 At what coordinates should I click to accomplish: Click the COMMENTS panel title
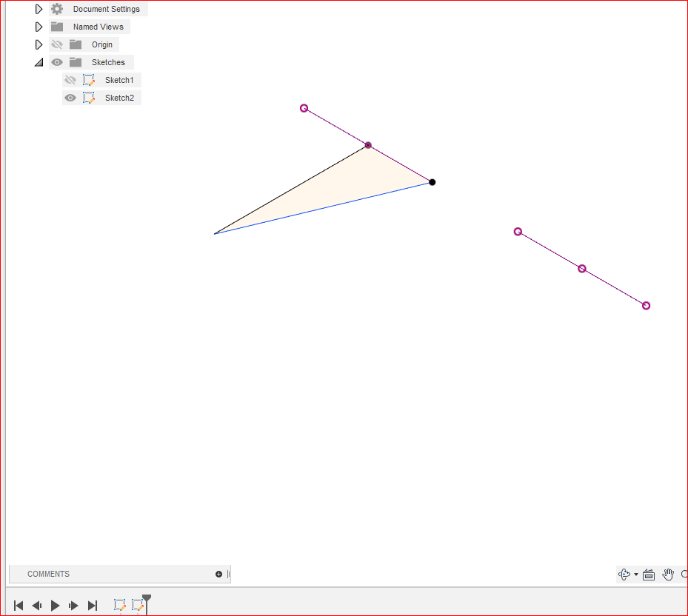[x=49, y=574]
